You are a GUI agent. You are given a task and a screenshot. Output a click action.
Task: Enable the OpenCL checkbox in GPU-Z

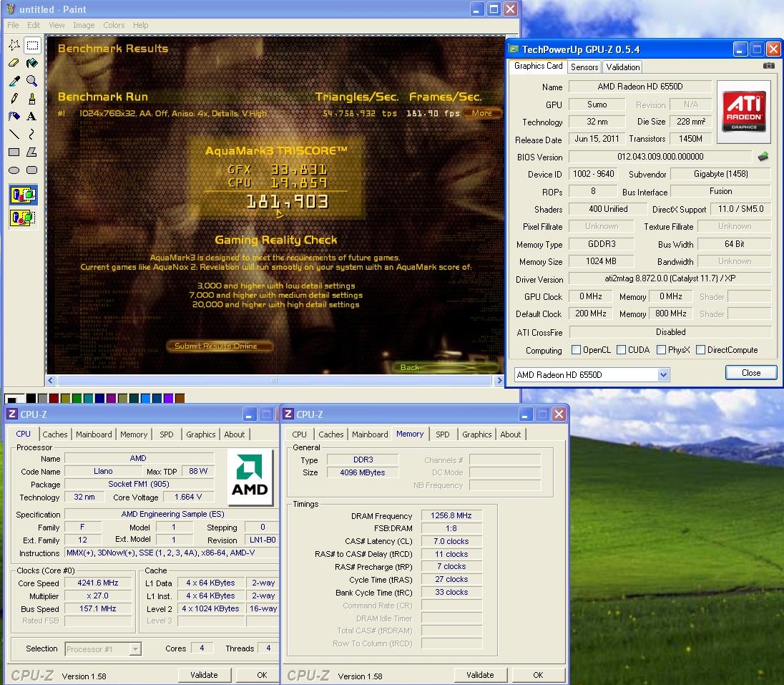point(576,350)
